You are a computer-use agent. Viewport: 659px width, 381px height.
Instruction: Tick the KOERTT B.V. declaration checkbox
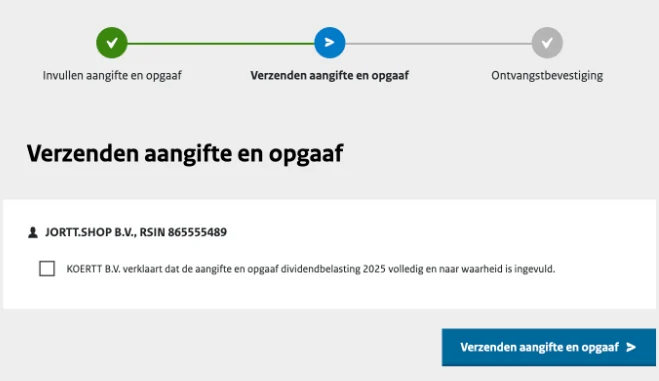click(x=47, y=268)
